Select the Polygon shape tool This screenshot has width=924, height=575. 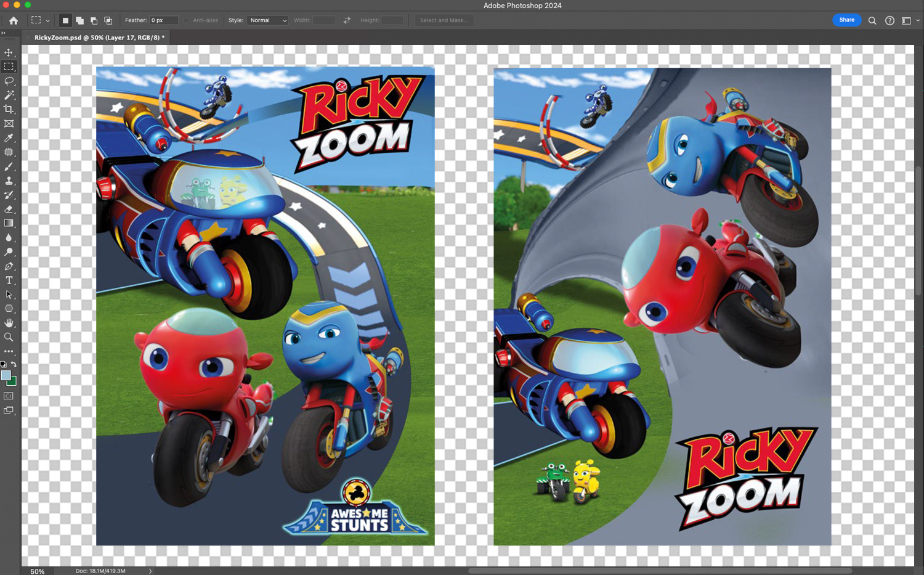(9, 309)
